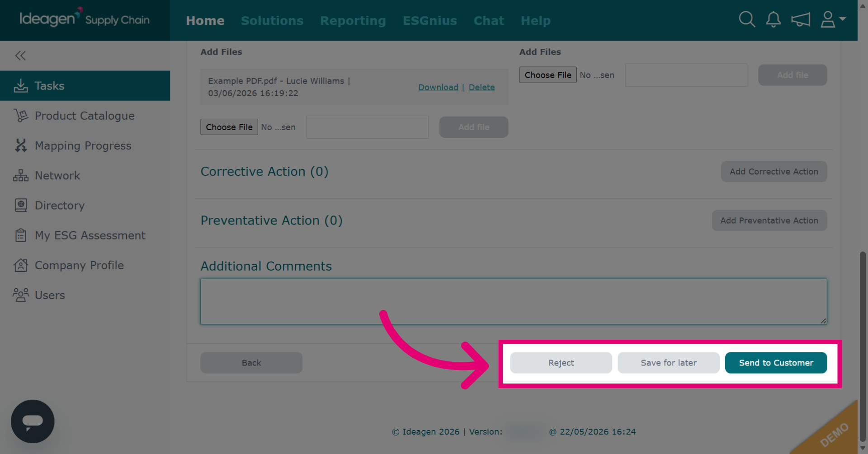Image resolution: width=868 pixels, height=454 pixels.
Task: Open the announcements megaphone icon
Action: click(800, 19)
